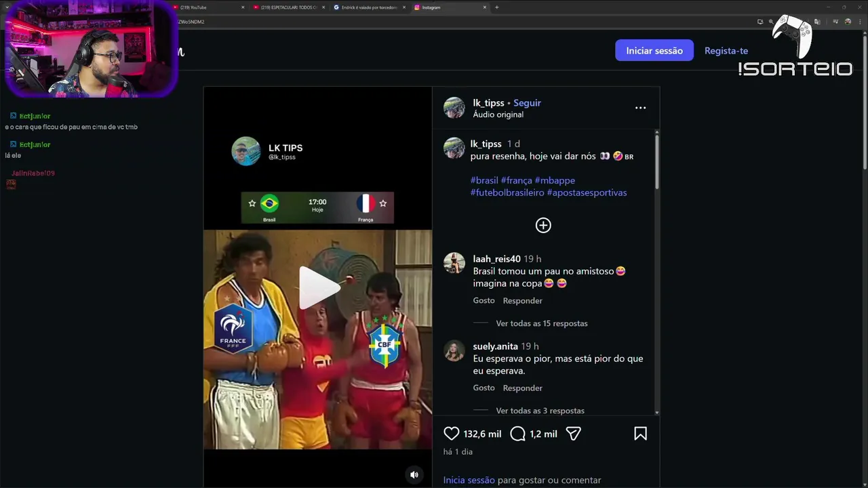Open the three-dot post options menu

tap(640, 108)
